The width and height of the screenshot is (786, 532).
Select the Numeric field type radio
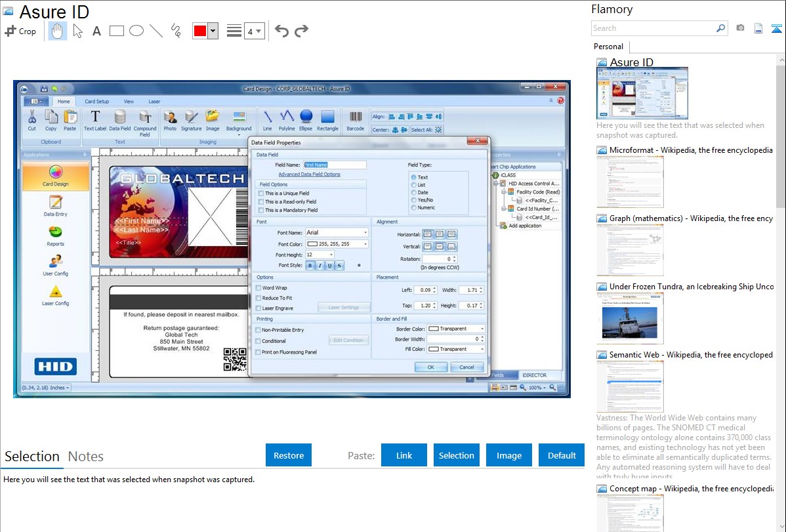413,207
